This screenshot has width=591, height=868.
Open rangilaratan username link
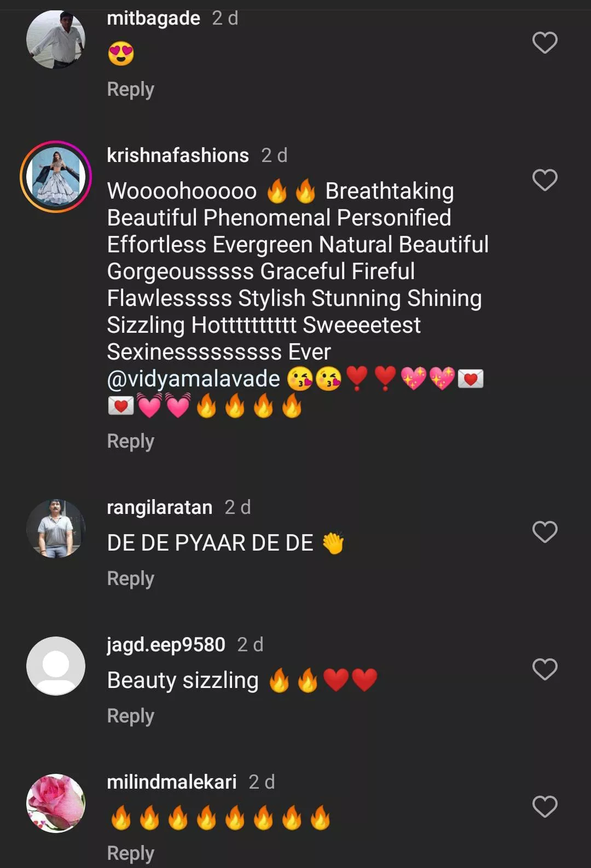[x=159, y=507]
